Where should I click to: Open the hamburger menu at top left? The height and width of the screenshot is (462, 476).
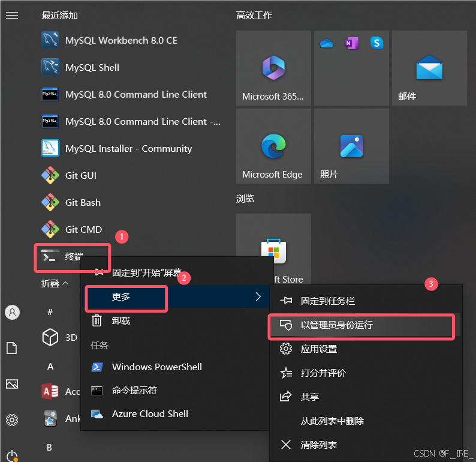point(12,15)
